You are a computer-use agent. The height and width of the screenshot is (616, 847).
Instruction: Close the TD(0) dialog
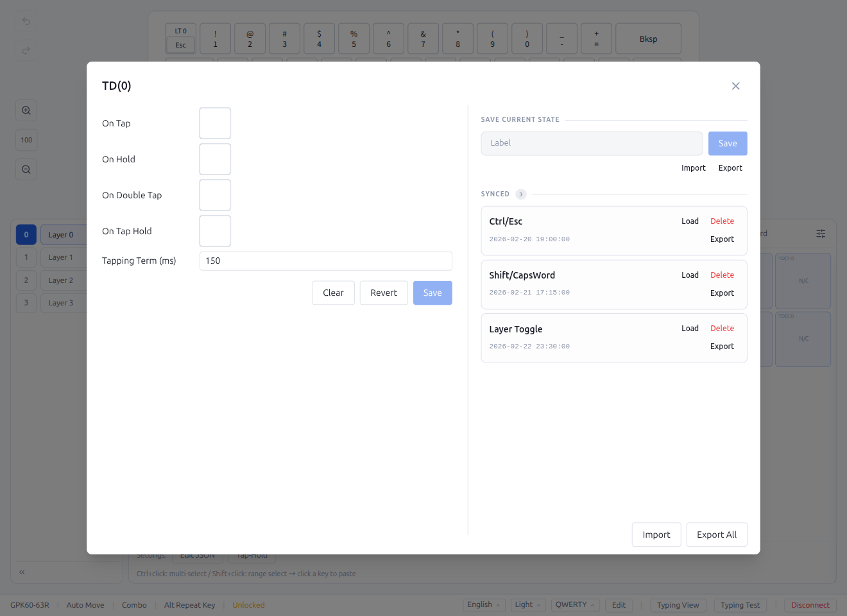coord(735,86)
